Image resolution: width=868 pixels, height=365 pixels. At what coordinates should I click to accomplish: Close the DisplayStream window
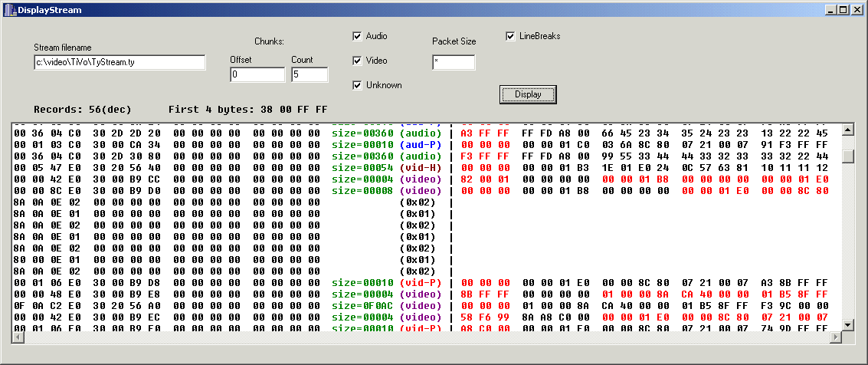[x=857, y=10]
